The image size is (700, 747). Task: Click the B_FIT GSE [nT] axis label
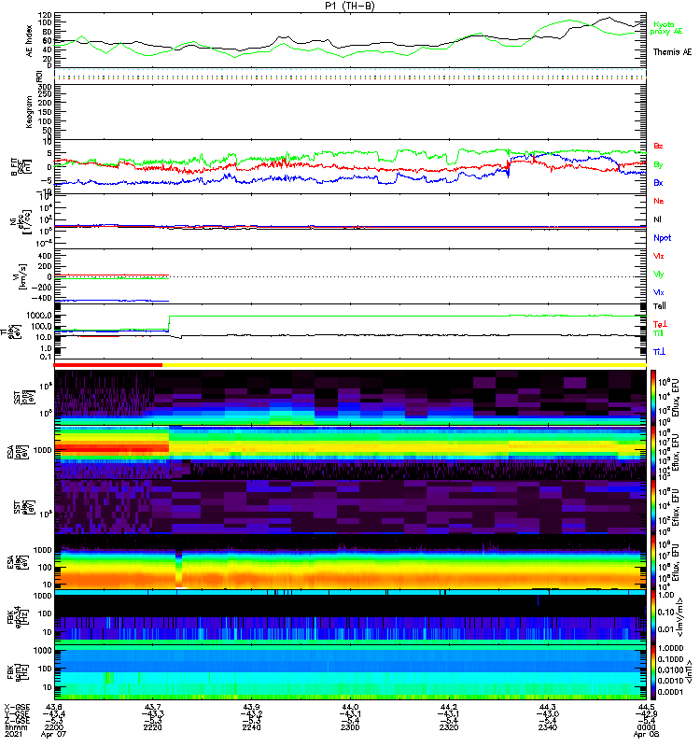coord(21,167)
